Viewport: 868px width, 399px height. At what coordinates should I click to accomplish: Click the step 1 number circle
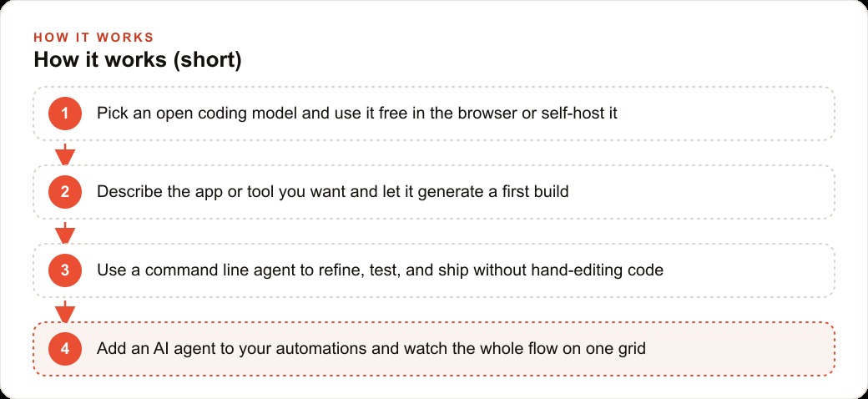(65, 114)
